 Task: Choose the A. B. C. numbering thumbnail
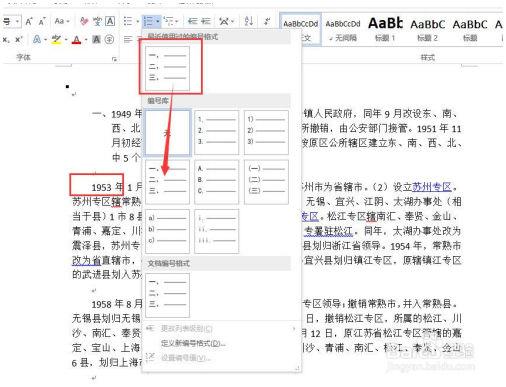click(x=217, y=182)
